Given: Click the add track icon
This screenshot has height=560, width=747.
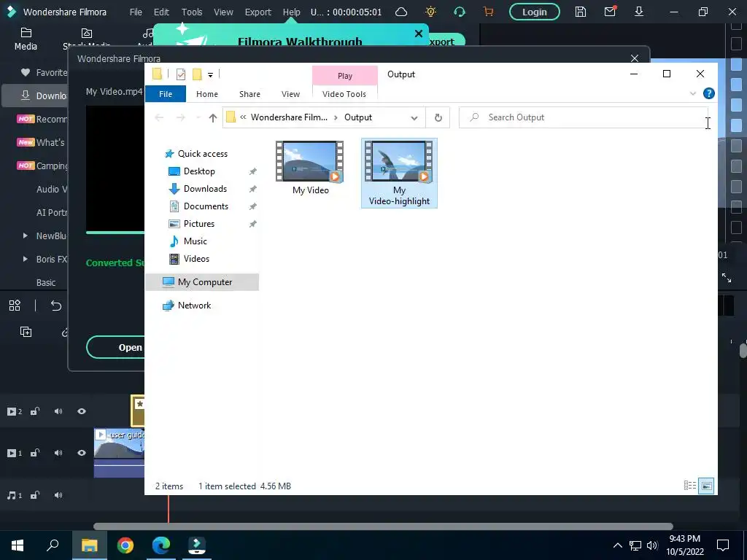Looking at the screenshot, I should pyautogui.click(x=26, y=332).
